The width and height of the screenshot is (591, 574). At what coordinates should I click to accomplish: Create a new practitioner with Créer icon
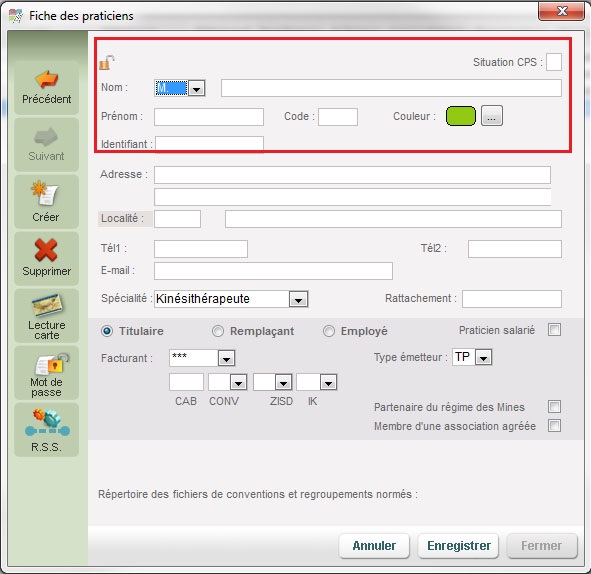(x=45, y=193)
